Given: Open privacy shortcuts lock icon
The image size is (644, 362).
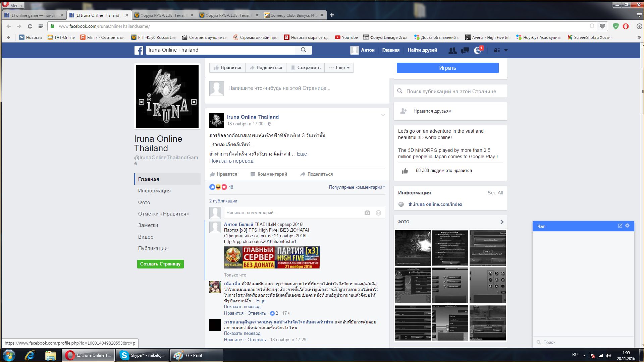Looking at the screenshot, I should pos(497,50).
